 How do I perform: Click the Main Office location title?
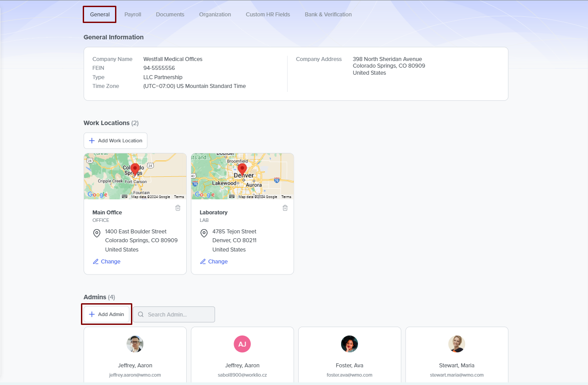pyautogui.click(x=107, y=213)
